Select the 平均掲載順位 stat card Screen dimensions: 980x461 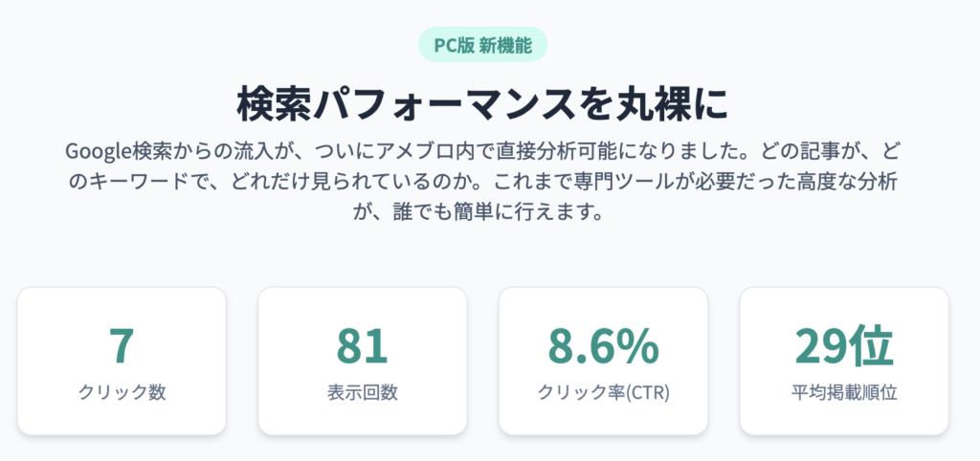(844, 362)
